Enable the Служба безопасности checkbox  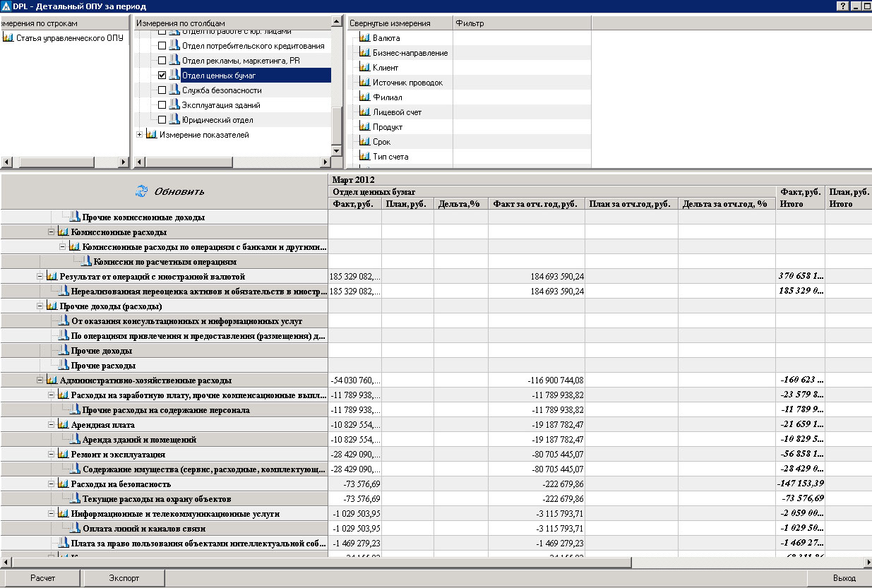[x=162, y=90]
